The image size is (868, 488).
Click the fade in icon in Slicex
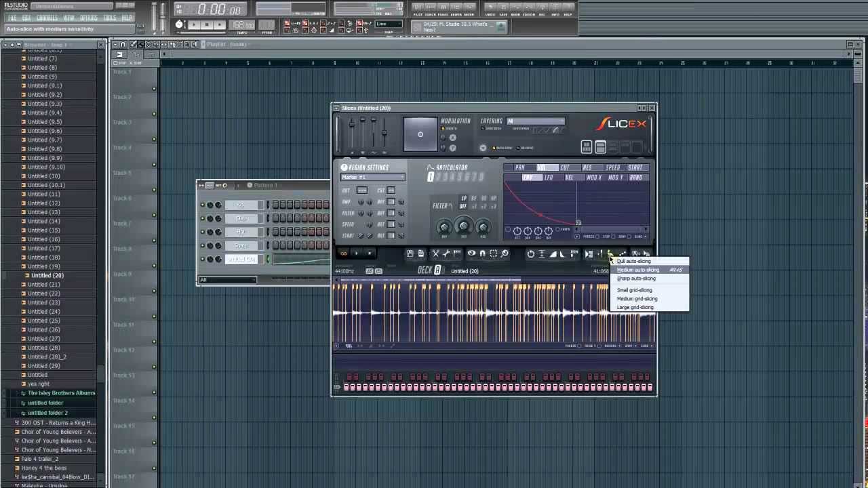553,253
